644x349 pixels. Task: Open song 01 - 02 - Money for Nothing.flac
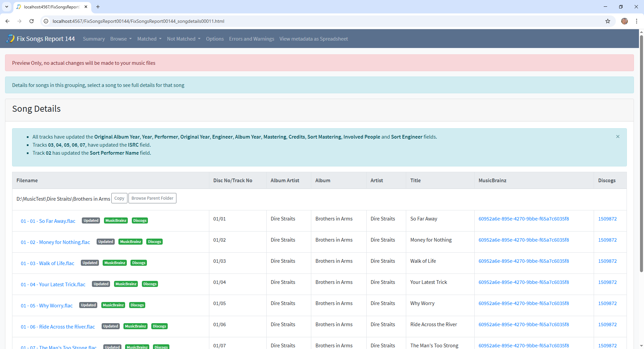[55, 242]
